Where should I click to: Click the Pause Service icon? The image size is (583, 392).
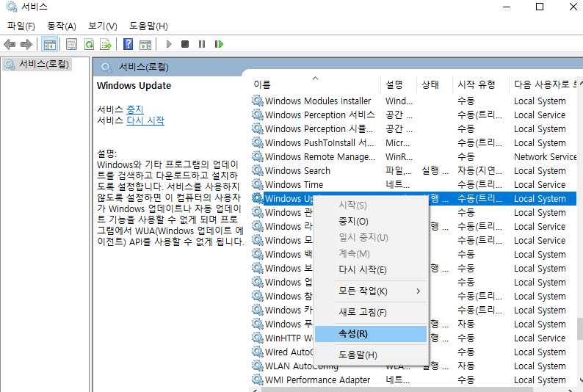[x=202, y=44]
